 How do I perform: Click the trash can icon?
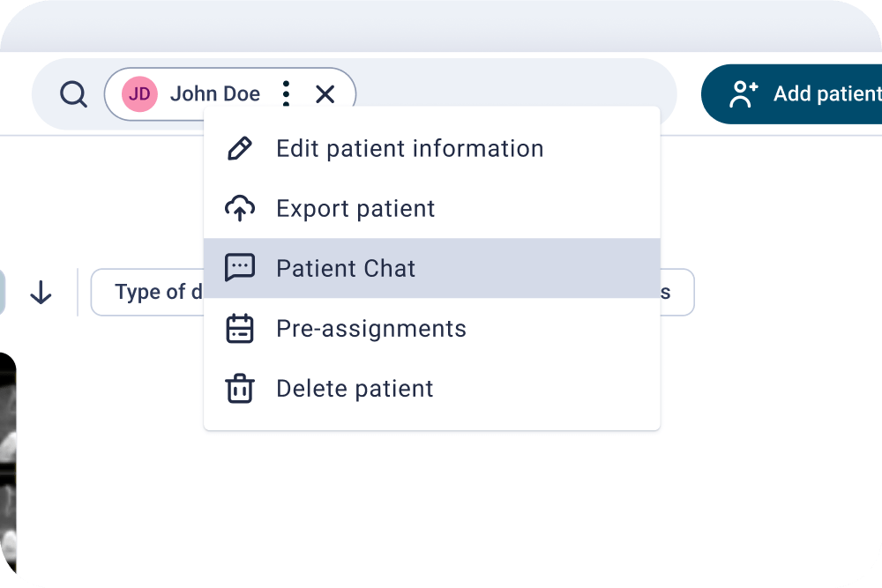[240, 389]
